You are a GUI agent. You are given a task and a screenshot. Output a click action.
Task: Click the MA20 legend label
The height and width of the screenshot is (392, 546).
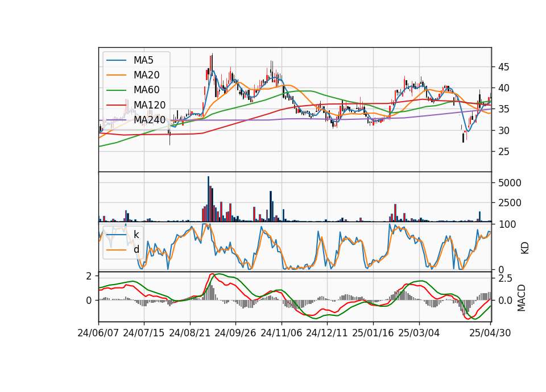pyautogui.click(x=147, y=75)
